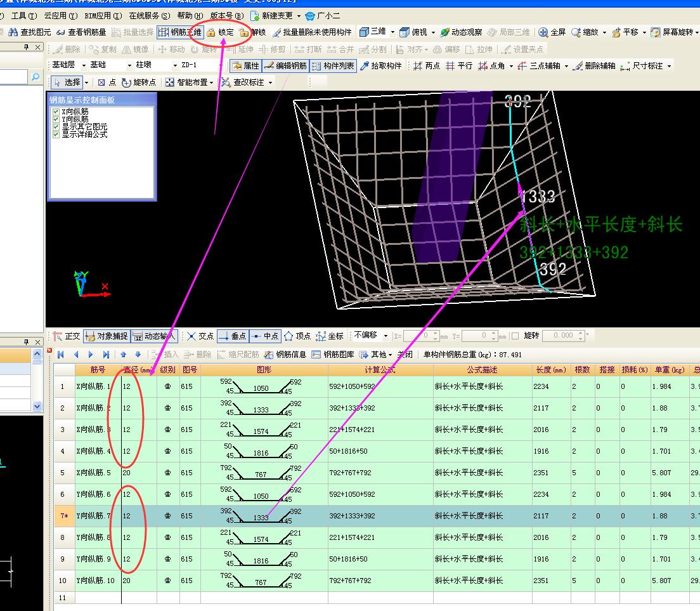The image size is (700, 611).
Task: Move the rebar row up
Action: click(123, 354)
